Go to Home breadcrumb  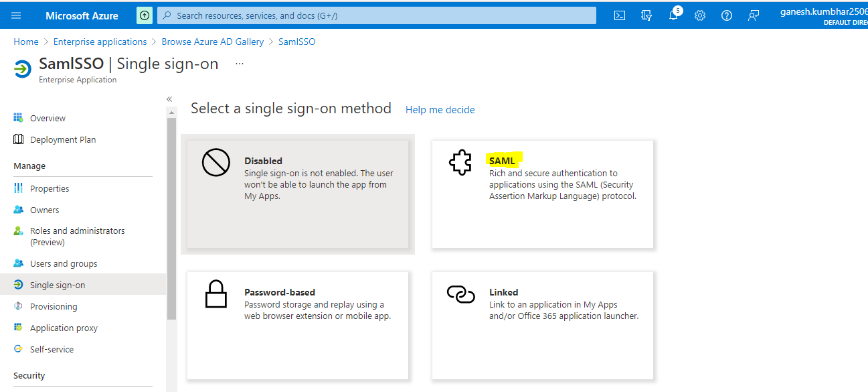coord(26,42)
